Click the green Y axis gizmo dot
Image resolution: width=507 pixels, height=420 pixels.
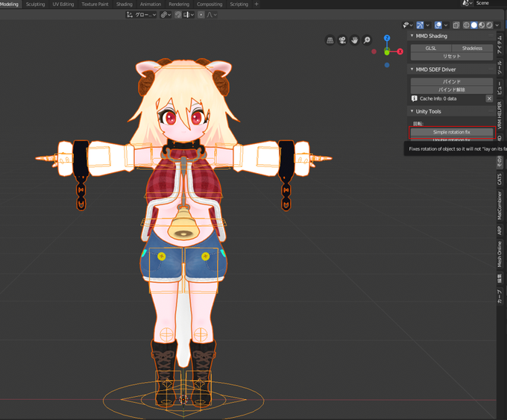pos(387,52)
